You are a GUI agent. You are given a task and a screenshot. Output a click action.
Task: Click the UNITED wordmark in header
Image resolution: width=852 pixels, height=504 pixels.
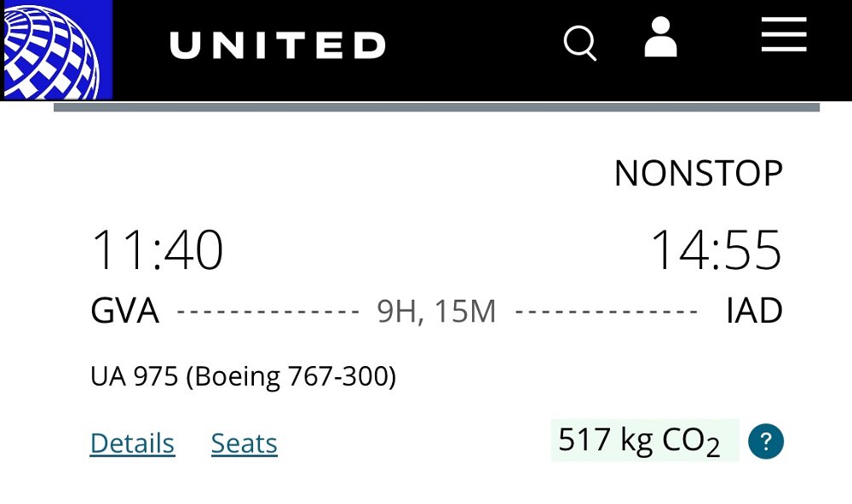[278, 45]
